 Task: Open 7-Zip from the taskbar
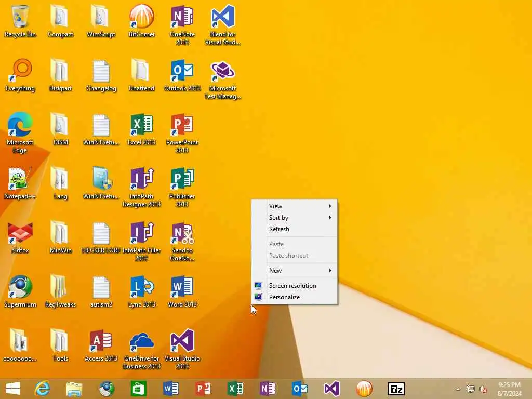tap(396, 389)
